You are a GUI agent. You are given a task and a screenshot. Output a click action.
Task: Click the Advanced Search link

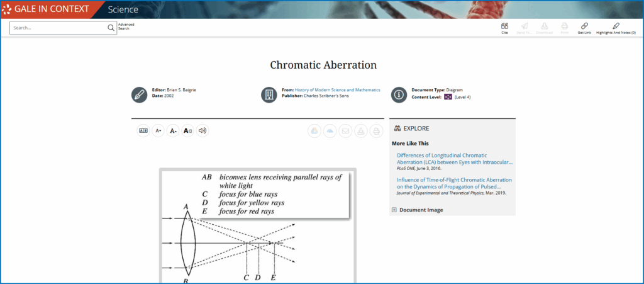coord(126,26)
